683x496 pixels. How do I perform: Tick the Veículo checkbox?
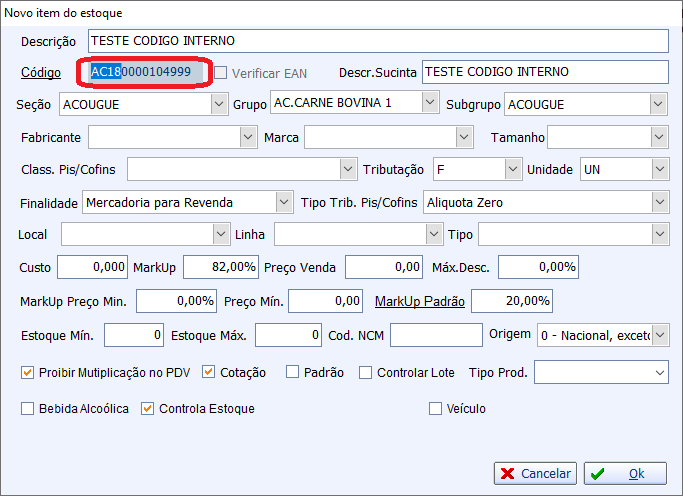(x=435, y=408)
